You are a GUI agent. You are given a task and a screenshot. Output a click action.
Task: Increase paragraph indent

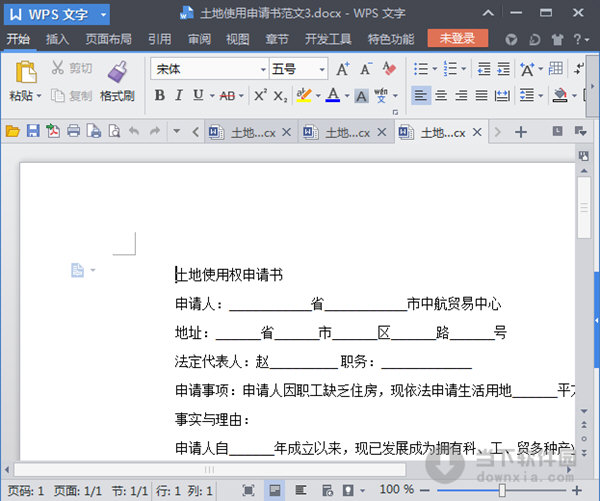click(x=503, y=69)
